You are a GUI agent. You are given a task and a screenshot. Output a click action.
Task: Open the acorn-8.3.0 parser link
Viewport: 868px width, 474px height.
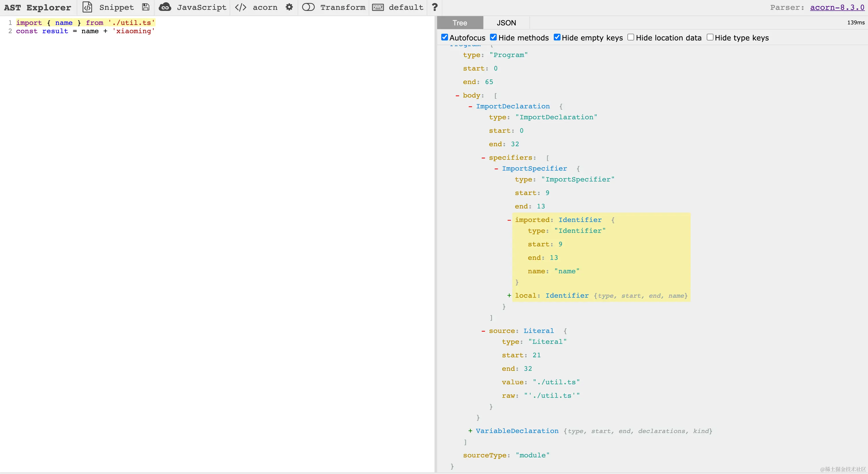(x=837, y=7)
